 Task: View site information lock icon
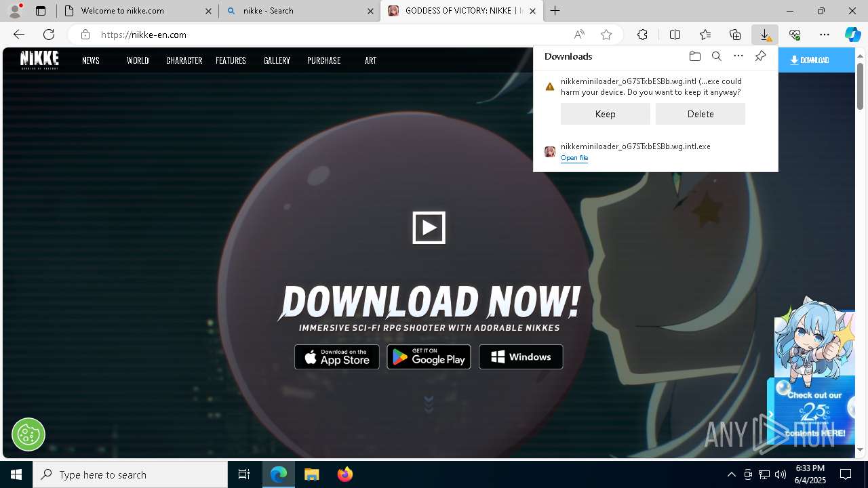click(x=85, y=35)
